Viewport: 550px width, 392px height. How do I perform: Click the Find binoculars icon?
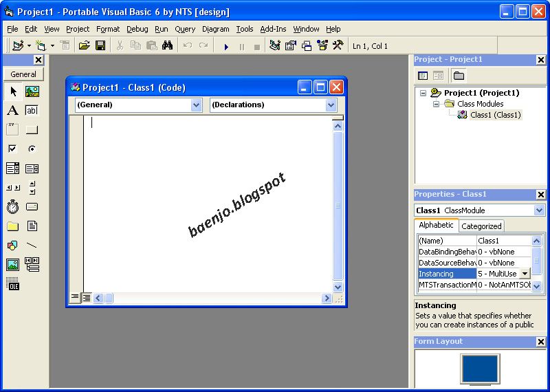click(x=167, y=45)
